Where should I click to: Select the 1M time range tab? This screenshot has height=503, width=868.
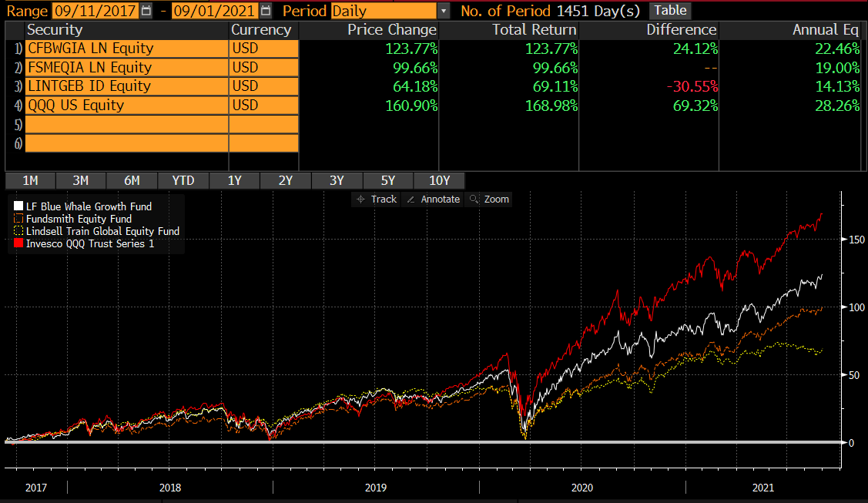(31, 180)
